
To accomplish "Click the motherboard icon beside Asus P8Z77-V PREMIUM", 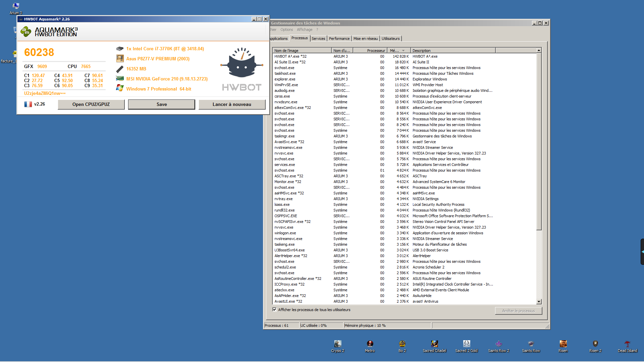I will pos(120,59).
